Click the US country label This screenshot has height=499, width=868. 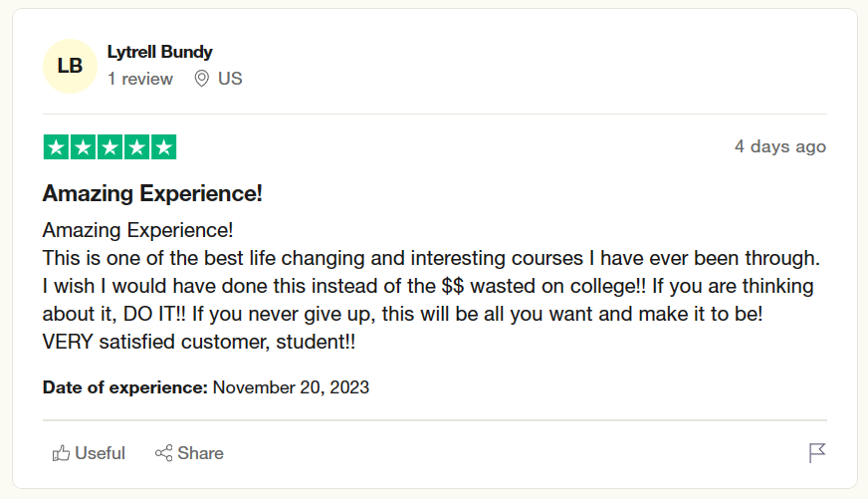(x=230, y=79)
